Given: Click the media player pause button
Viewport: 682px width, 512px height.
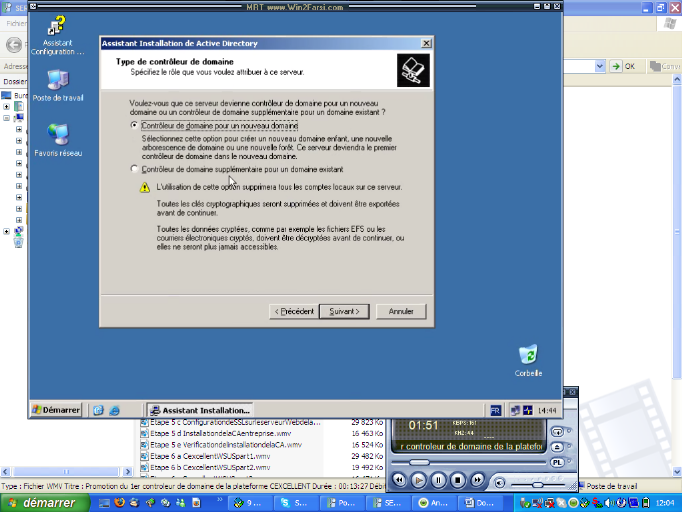Looking at the screenshot, I should click(x=438, y=480).
